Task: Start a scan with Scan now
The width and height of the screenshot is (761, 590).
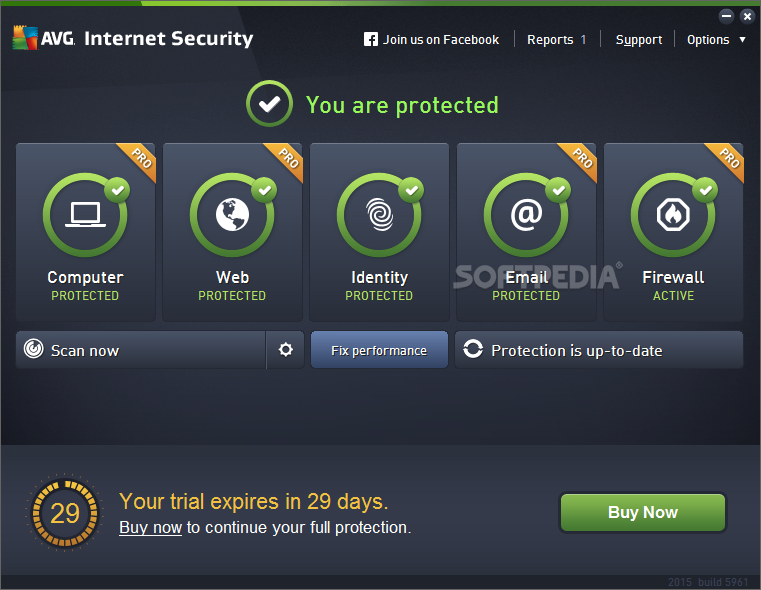Action: tap(140, 350)
